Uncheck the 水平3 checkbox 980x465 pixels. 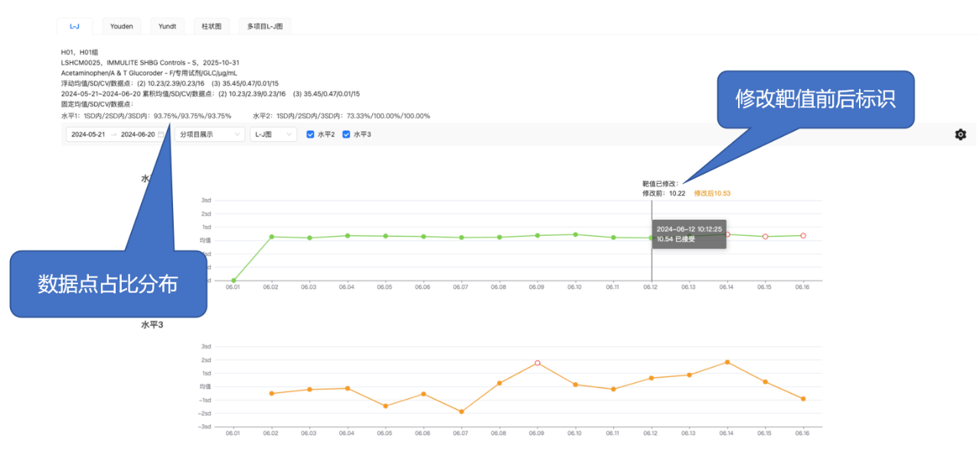pos(346,135)
